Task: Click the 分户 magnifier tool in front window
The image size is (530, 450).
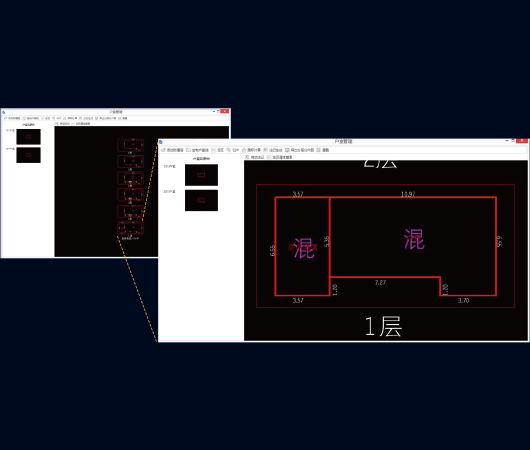Action: point(233,150)
